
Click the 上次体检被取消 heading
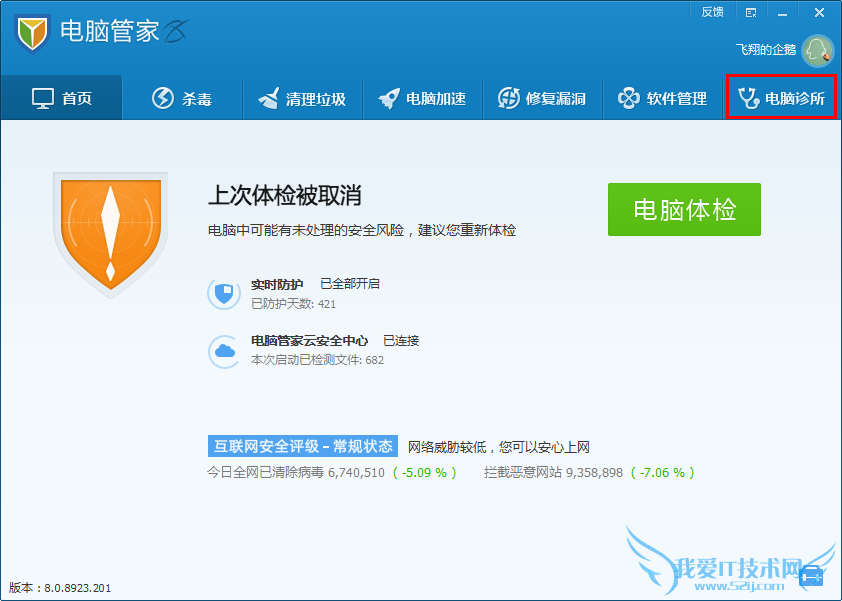285,195
